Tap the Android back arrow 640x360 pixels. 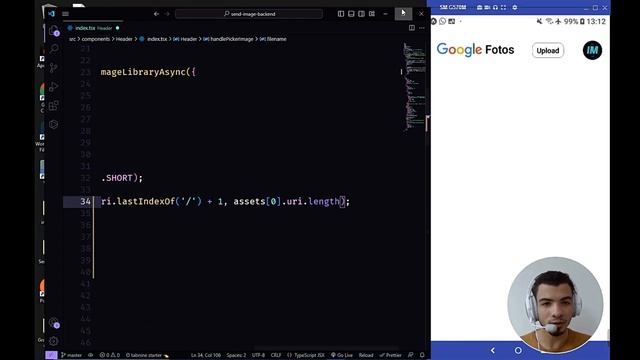tap(493, 351)
